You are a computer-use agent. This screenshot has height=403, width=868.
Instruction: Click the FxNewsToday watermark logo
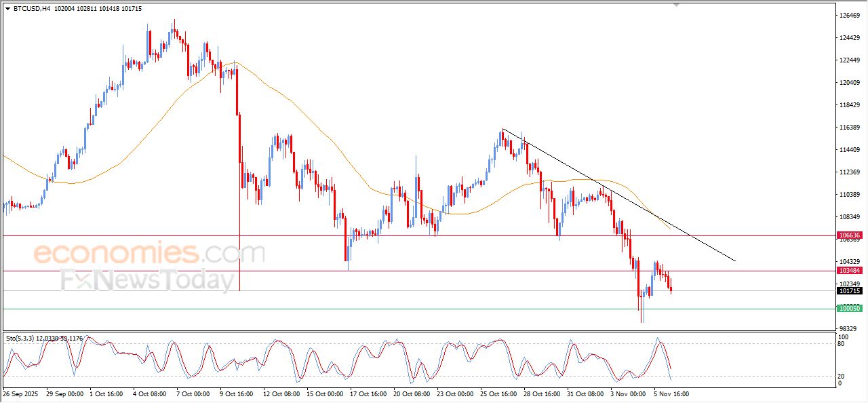148,280
